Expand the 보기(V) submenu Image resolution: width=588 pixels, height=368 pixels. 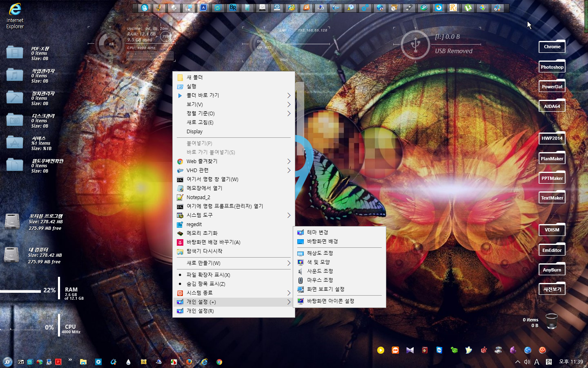[x=234, y=104]
